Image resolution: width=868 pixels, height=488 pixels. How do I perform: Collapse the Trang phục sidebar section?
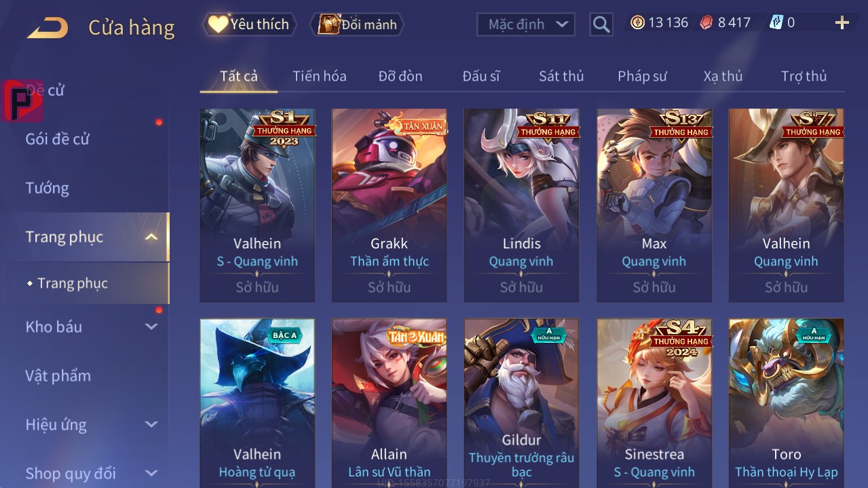click(x=151, y=237)
